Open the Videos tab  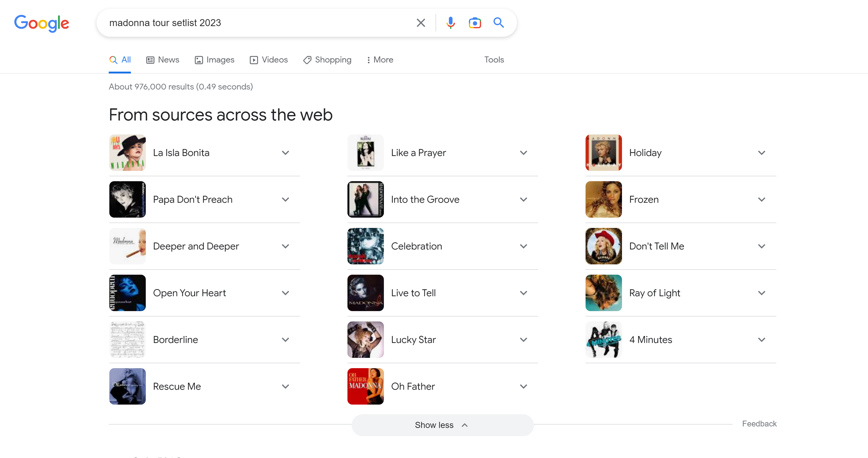[x=269, y=60]
